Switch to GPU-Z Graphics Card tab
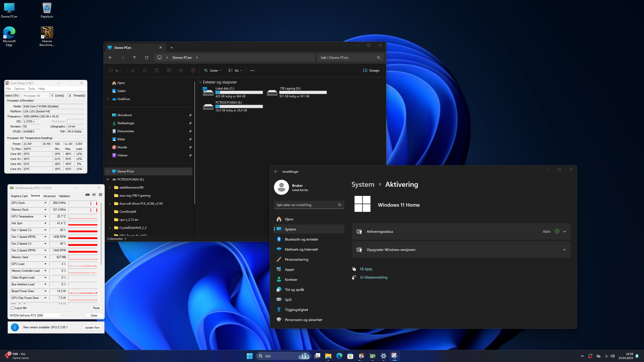 [x=19, y=196]
